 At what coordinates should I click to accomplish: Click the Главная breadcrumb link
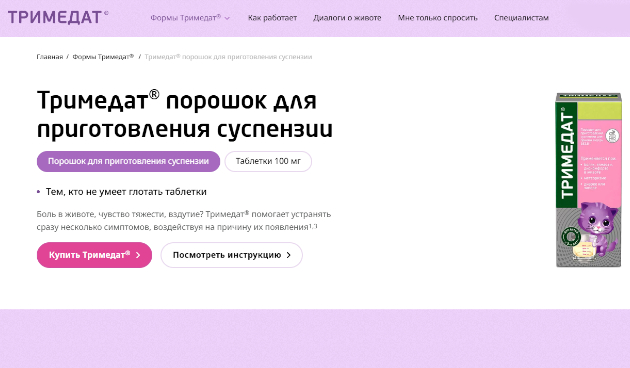tap(49, 57)
